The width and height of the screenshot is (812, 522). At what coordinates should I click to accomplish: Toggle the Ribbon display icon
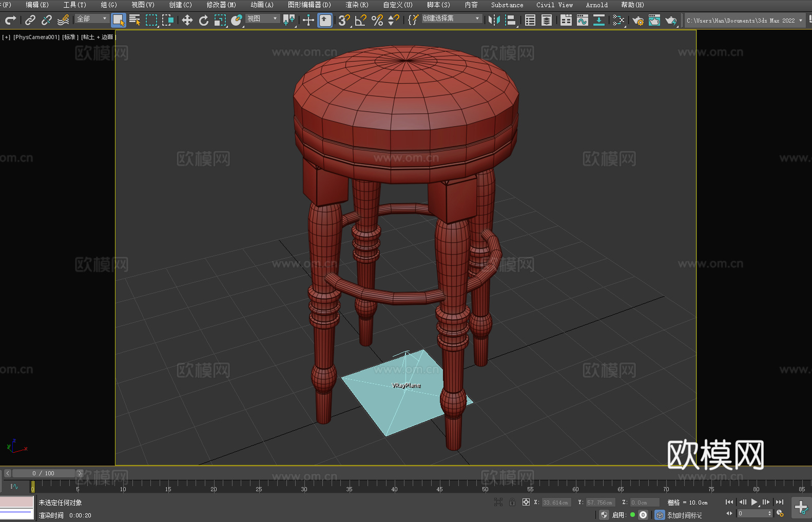pos(566,20)
